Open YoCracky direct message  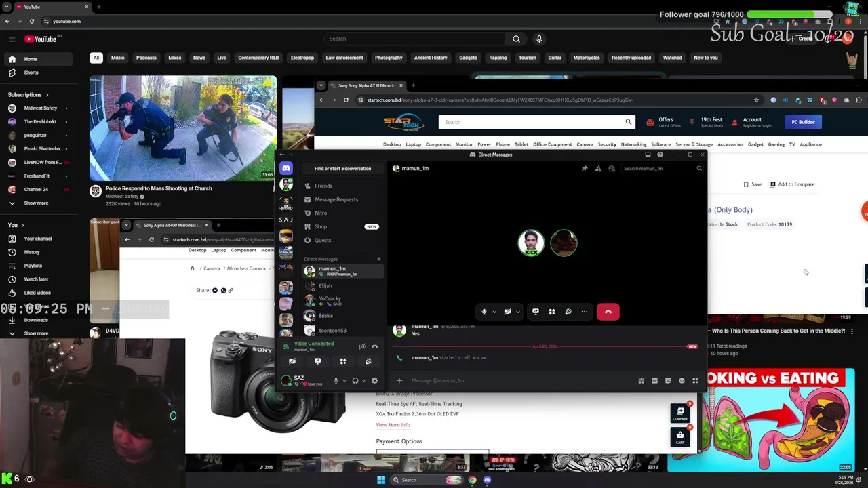(x=342, y=300)
